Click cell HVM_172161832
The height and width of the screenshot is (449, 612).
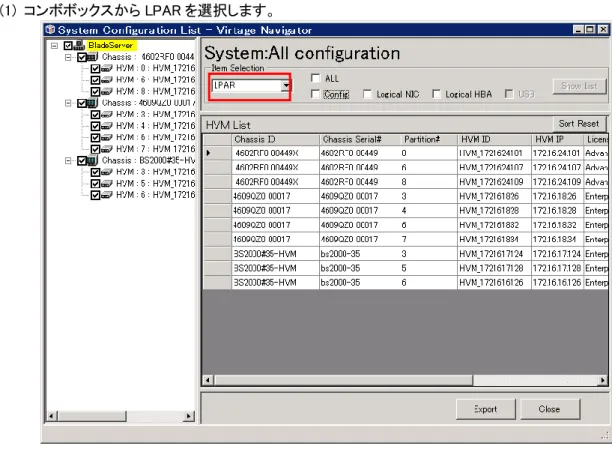click(494, 225)
